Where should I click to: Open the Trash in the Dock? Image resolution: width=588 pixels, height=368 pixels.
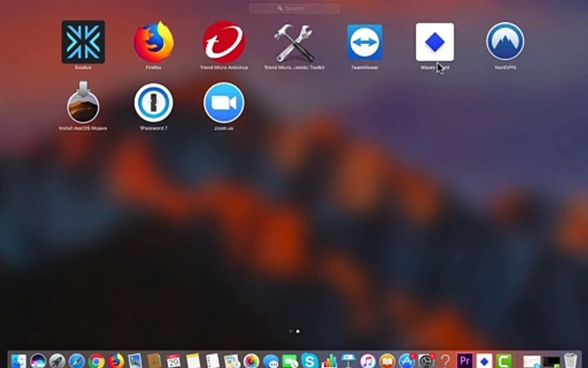pyautogui.click(x=570, y=361)
